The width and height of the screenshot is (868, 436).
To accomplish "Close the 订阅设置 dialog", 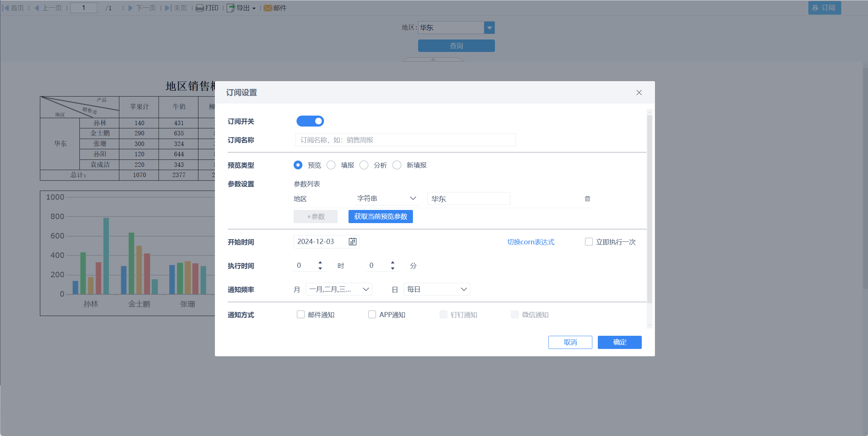I will tap(639, 93).
